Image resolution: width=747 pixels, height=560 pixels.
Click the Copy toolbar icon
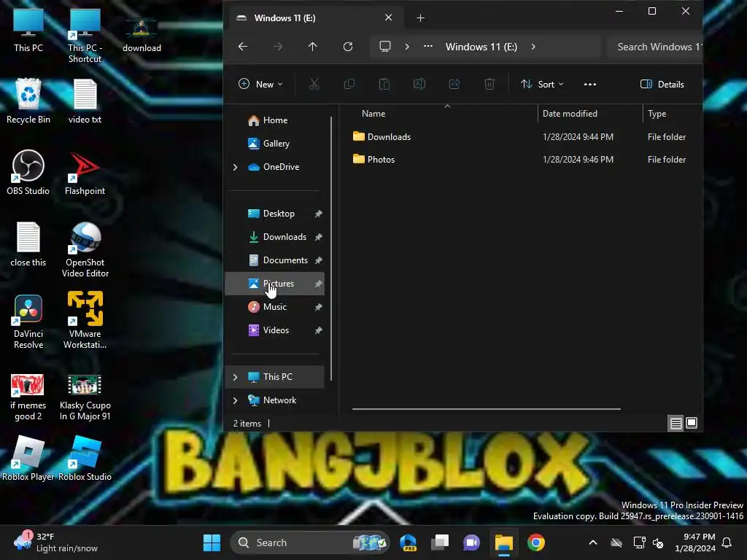pos(349,85)
